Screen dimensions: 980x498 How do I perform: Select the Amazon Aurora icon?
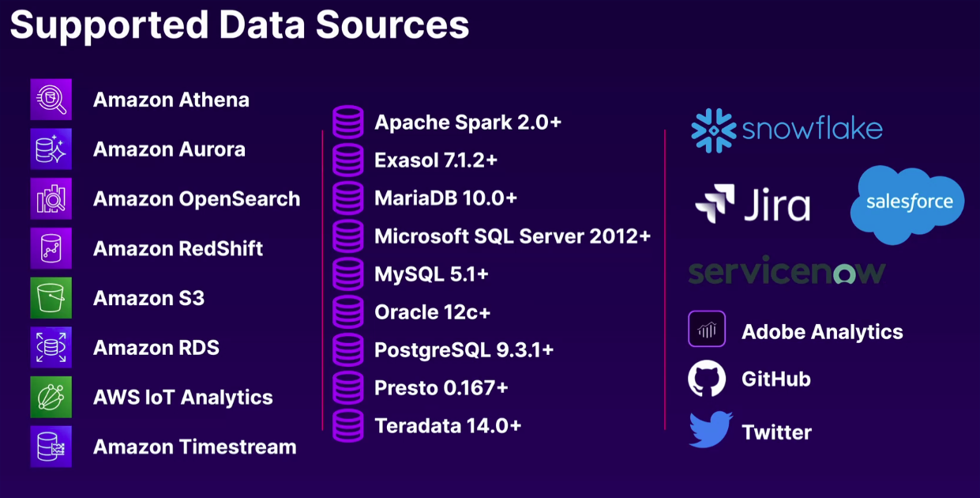point(51,149)
